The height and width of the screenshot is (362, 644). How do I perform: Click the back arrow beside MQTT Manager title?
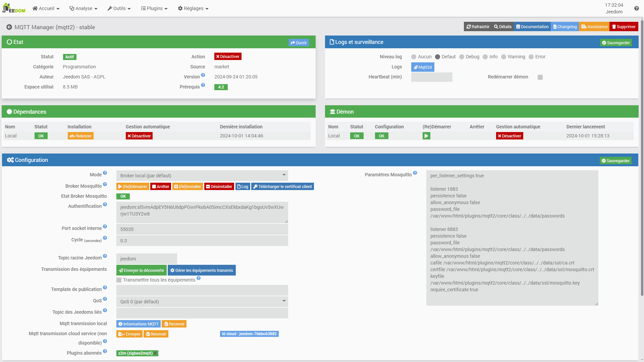tap(9, 27)
